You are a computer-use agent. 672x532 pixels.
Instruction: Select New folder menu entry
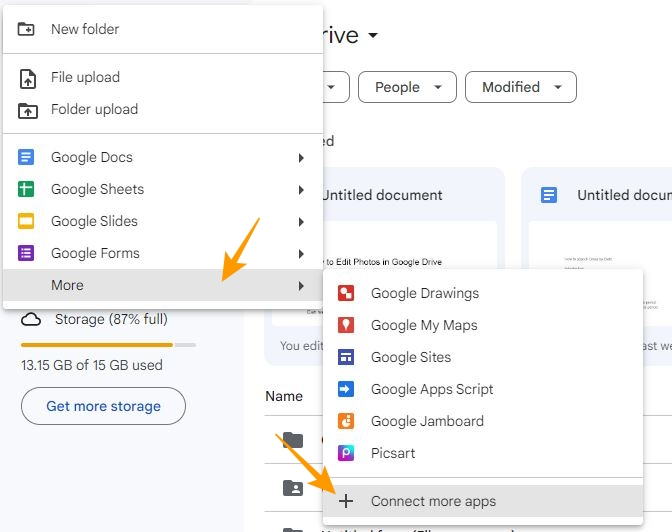coord(163,29)
